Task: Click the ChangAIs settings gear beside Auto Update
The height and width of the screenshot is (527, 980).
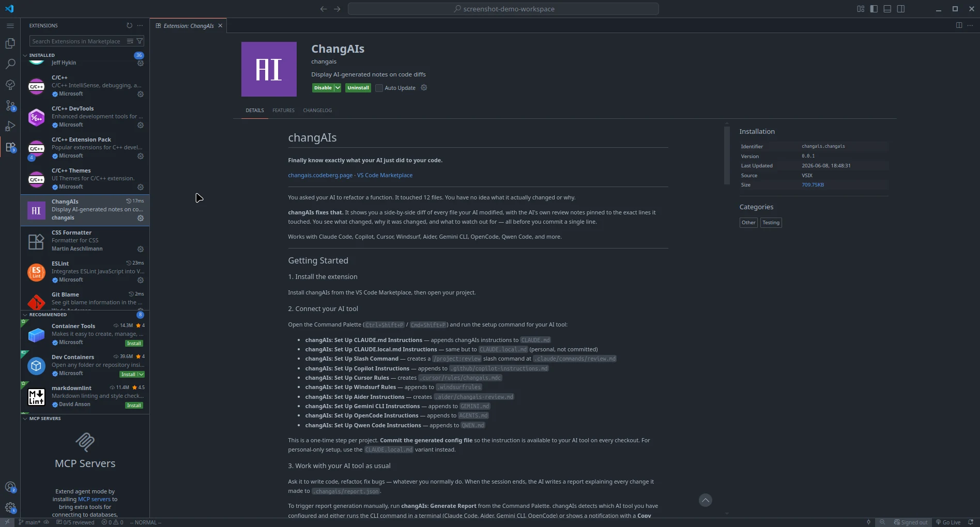Action: coord(424,88)
